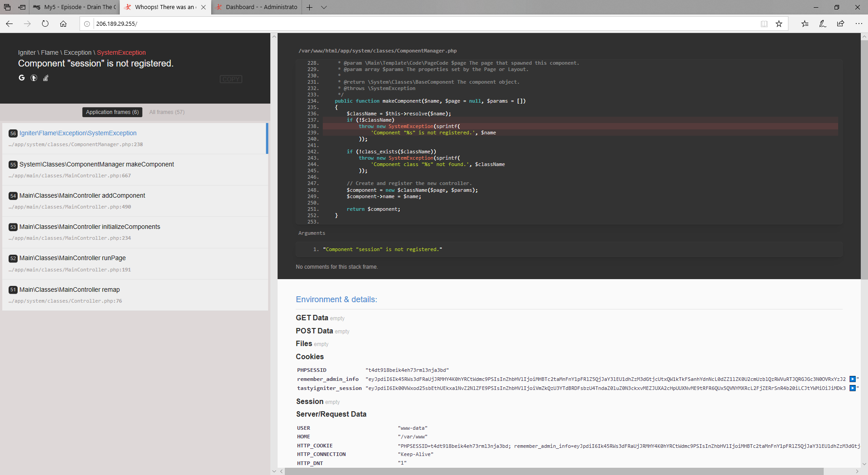Screen dimensions: 868x475
Task: Search the error on Stack Overflow
Action: coord(45,78)
